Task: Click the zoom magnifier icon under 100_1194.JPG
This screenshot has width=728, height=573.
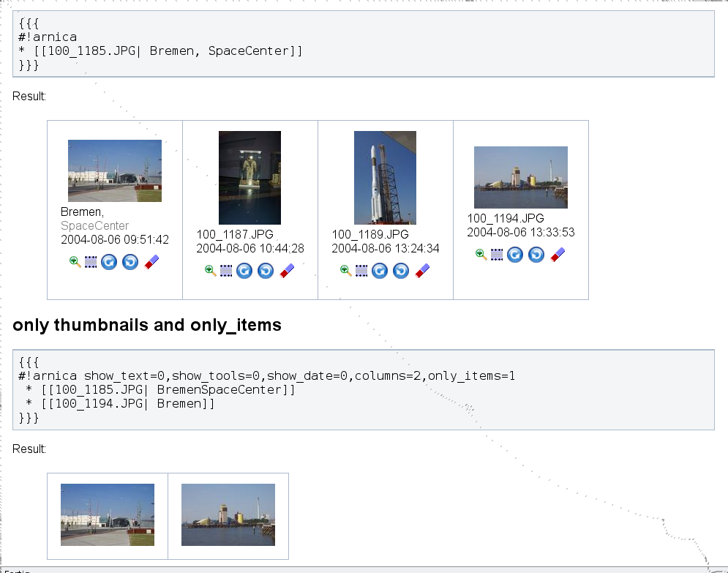Action: (481, 255)
